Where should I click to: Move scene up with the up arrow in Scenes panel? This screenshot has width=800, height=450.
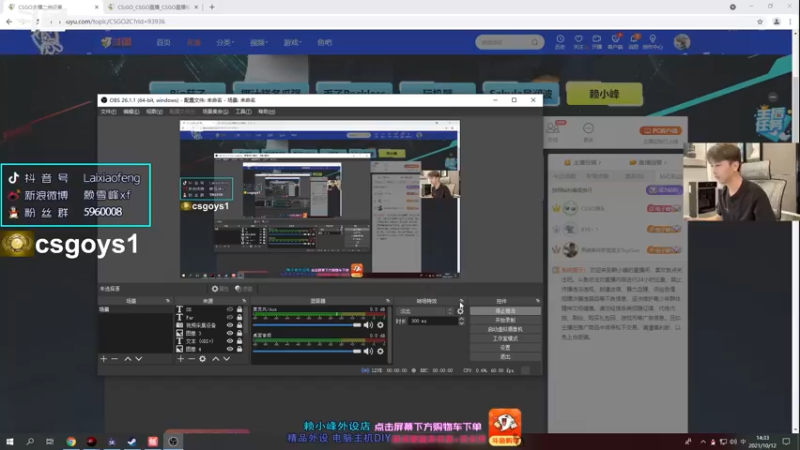(128, 359)
